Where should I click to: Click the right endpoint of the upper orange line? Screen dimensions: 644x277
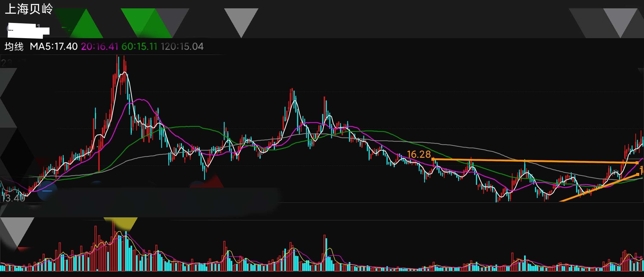(x=637, y=163)
